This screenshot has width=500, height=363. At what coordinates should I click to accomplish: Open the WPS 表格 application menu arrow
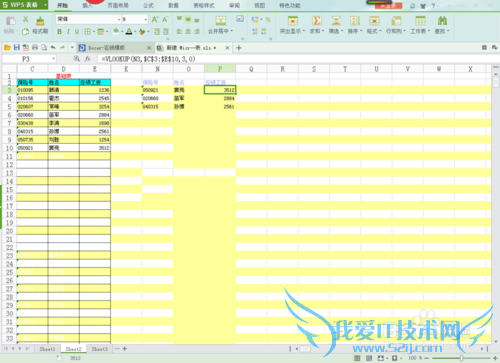(x=45, y=5)
